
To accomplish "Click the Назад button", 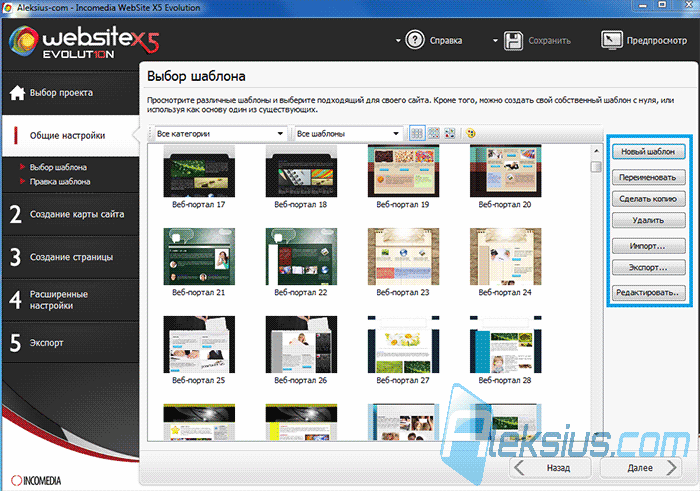I will point(550,468).
